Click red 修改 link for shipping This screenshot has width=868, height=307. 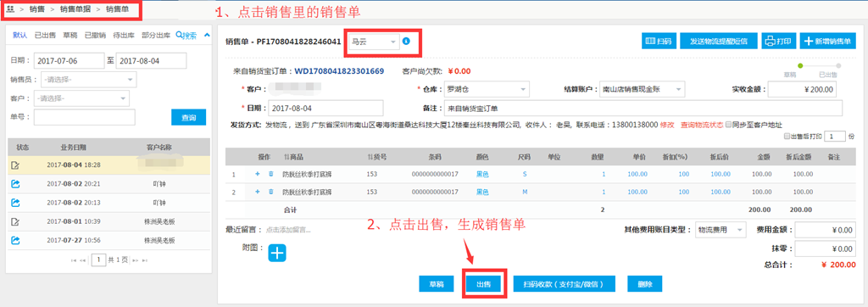(667, 125)
